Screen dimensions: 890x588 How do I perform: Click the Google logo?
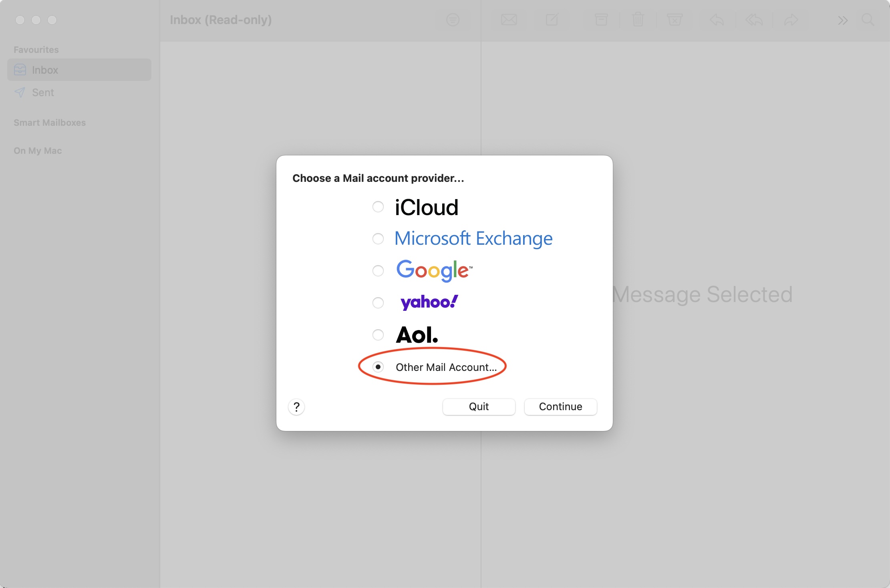435,270
